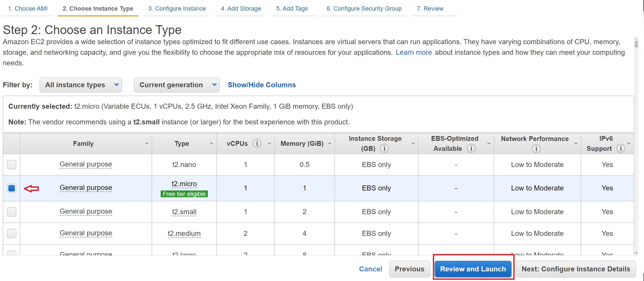
Task: Click Family column sort arrow
Action: tap(147, 144)
